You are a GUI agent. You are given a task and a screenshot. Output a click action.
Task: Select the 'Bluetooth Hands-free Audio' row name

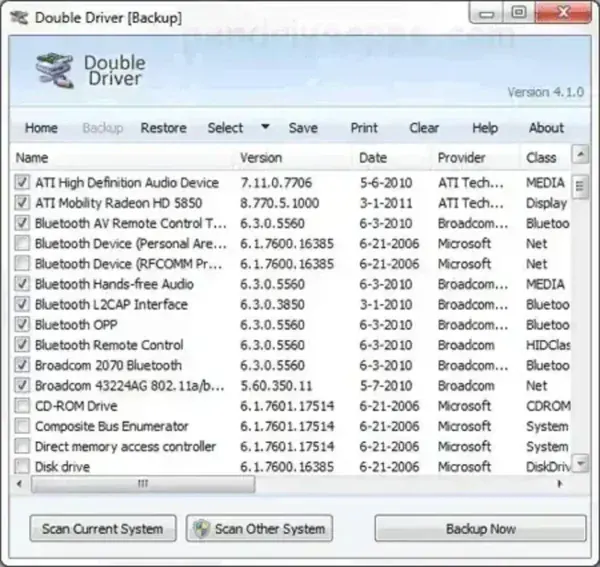pyautogui.click(x=114, y=284)
